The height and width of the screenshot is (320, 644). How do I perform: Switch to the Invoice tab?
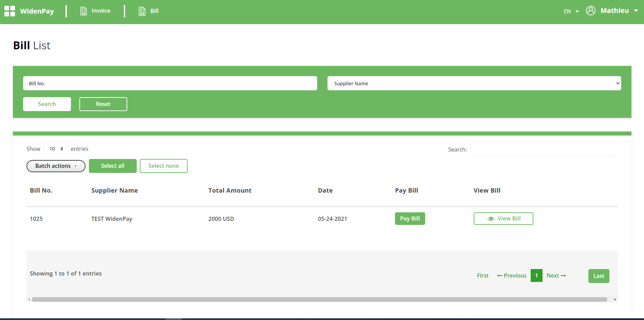(x=101, y=11)
